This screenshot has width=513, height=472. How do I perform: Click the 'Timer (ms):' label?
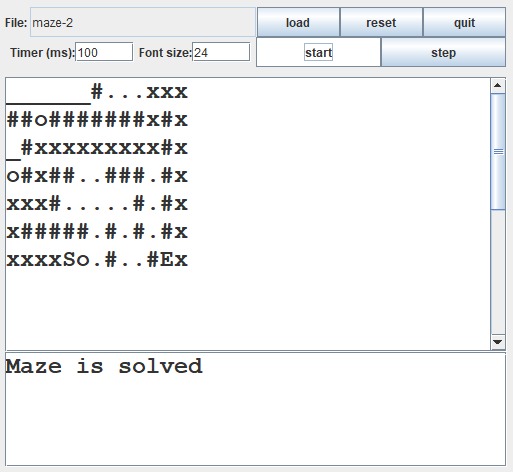(43, 53)
